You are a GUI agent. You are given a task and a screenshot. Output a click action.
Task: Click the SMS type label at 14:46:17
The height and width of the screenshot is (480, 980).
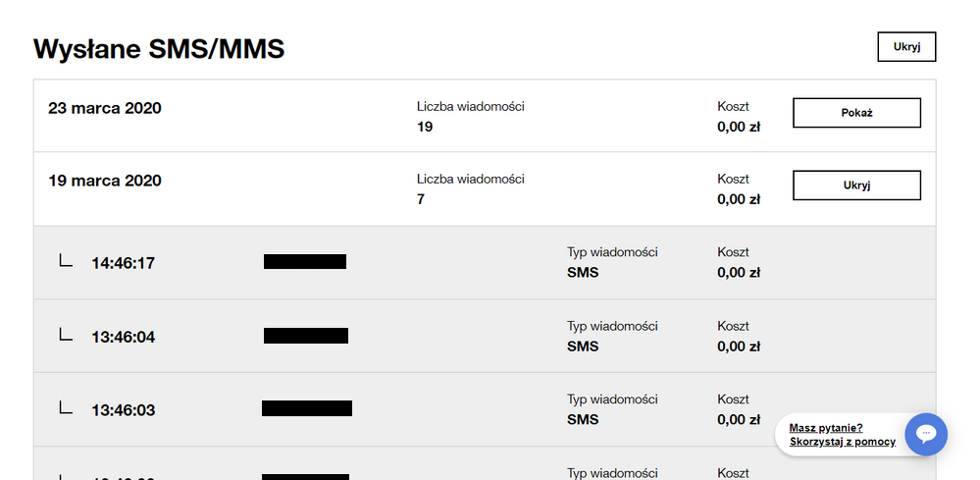click(583, 273)
